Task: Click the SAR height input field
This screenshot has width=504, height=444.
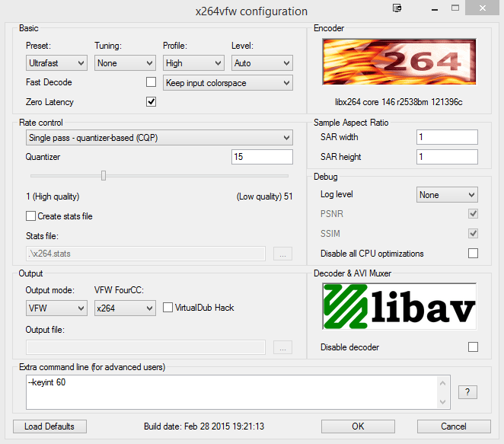Action: coord(447,157)
